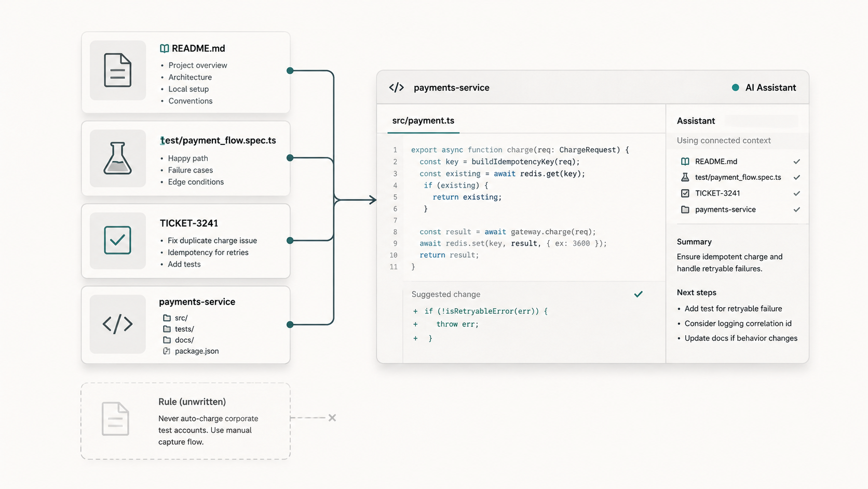The image size is (868, 489).
Task: Click the green AI Assistant status dot
Action: (x=735, y=87)
